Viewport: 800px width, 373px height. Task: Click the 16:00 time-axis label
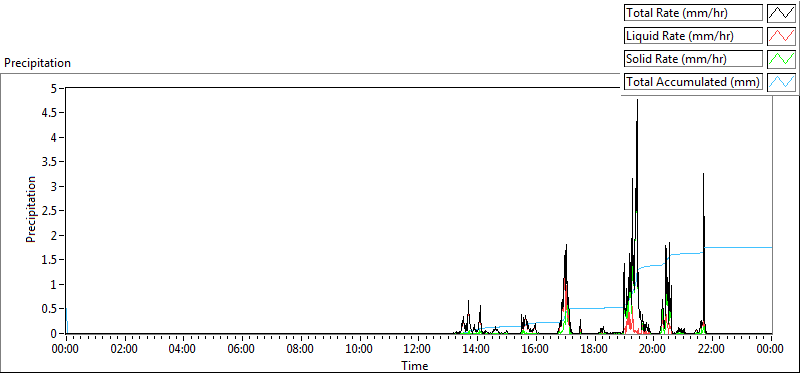(536, 349)
